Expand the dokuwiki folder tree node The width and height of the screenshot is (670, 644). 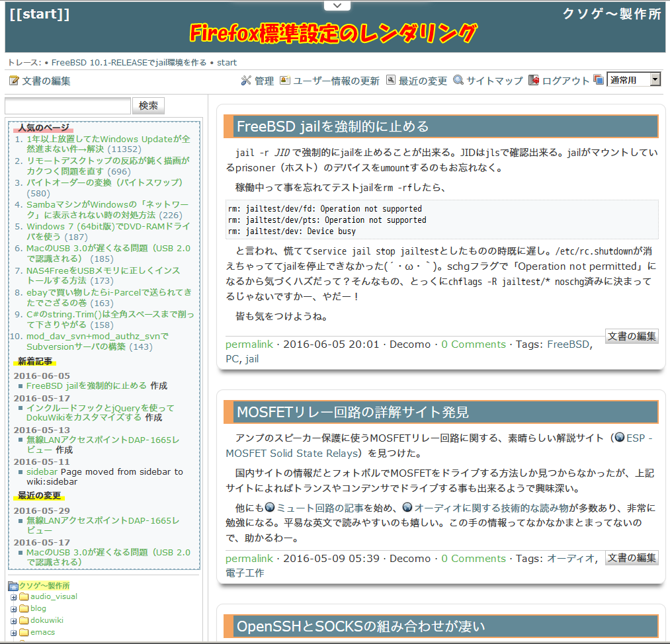coord(13,621)
